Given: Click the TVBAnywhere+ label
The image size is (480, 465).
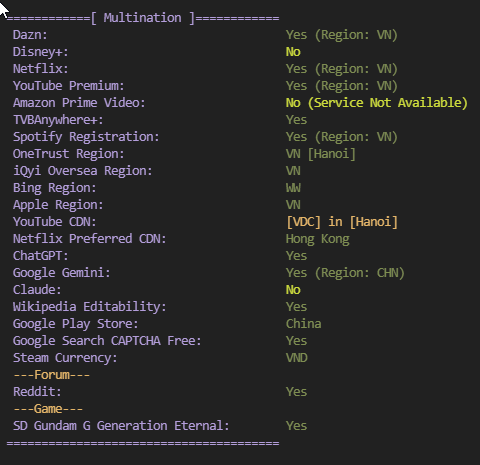Looking at the screenshot, I should pos(58,120).
